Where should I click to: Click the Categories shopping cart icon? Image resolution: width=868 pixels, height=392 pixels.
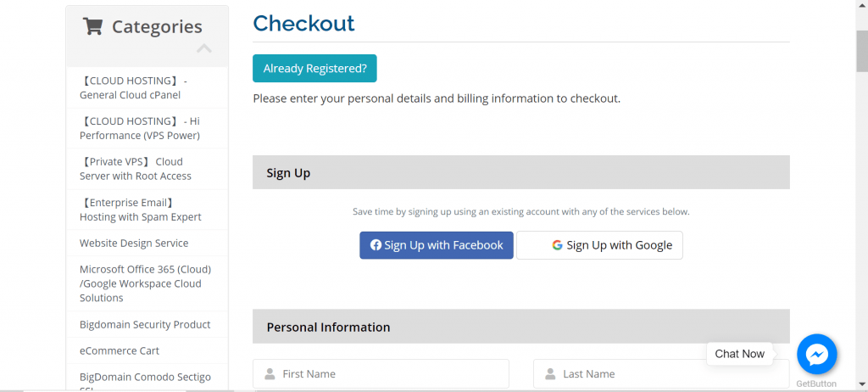click(x=92, y=26)
